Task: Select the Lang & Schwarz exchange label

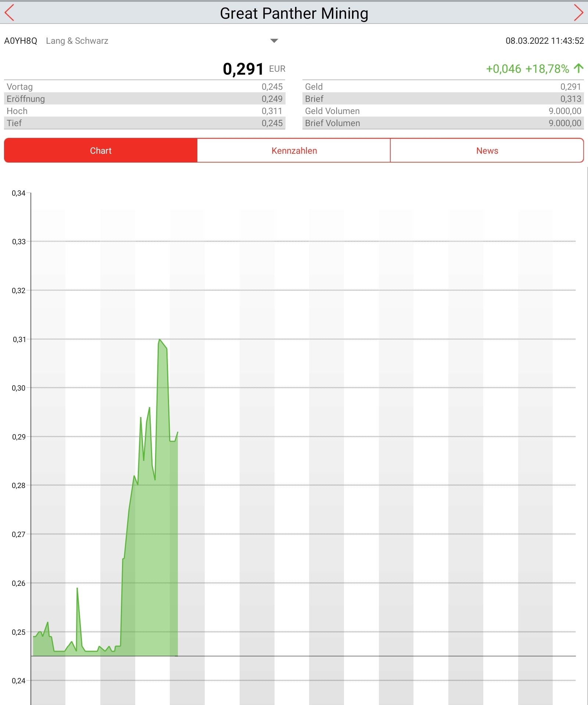Action: click(x=77, y=41)
